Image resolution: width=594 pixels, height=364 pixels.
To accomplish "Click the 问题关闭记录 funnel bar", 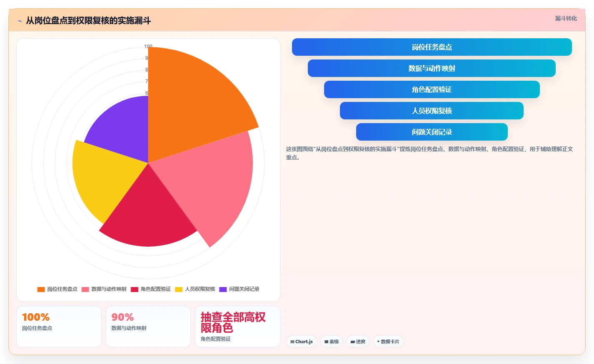I will [x=432, y=132].
